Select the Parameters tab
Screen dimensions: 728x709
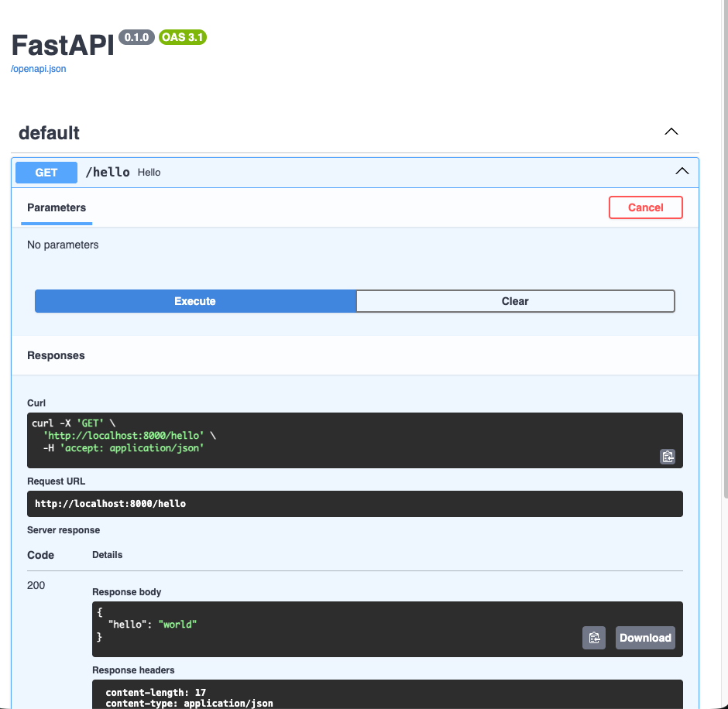[56, 207]
